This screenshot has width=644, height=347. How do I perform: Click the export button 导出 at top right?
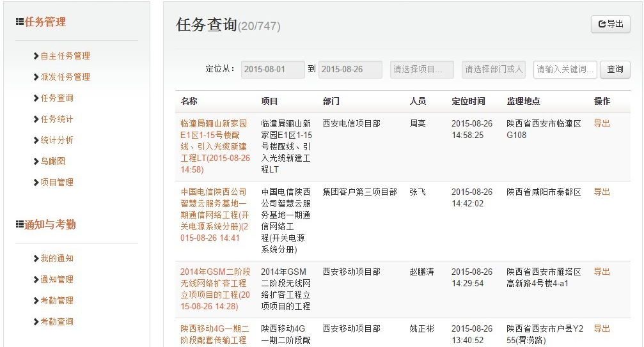610,24
